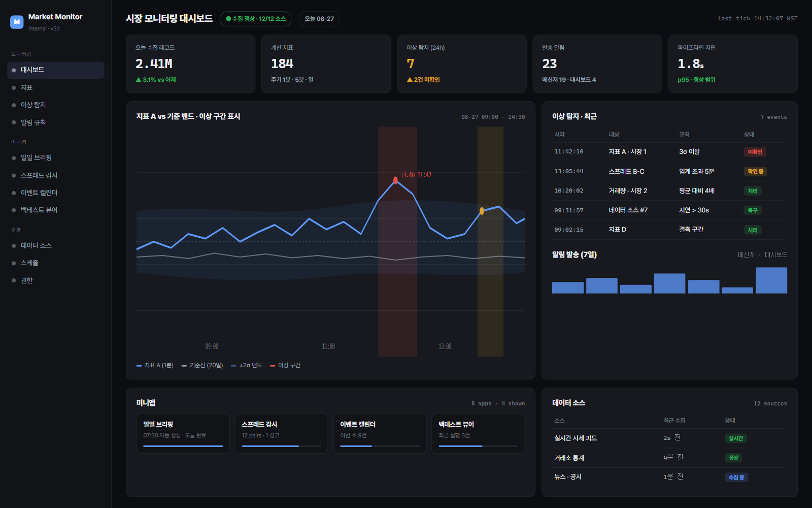This screenshot has height=508, width=812.
Task: Open 권한 in the sidebar
Action: pyautogui.click(x=56, y=280)
